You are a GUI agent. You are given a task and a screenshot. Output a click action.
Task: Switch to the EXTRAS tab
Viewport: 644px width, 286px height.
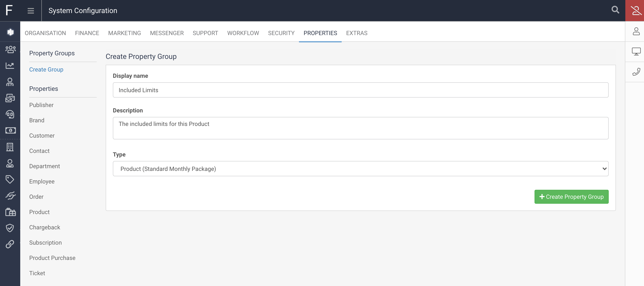pos(357,33)
